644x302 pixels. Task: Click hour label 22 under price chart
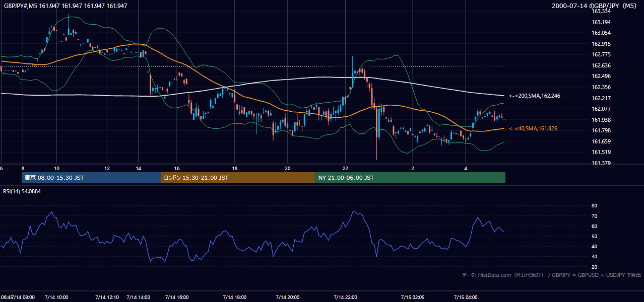click(x=345, y=168)
